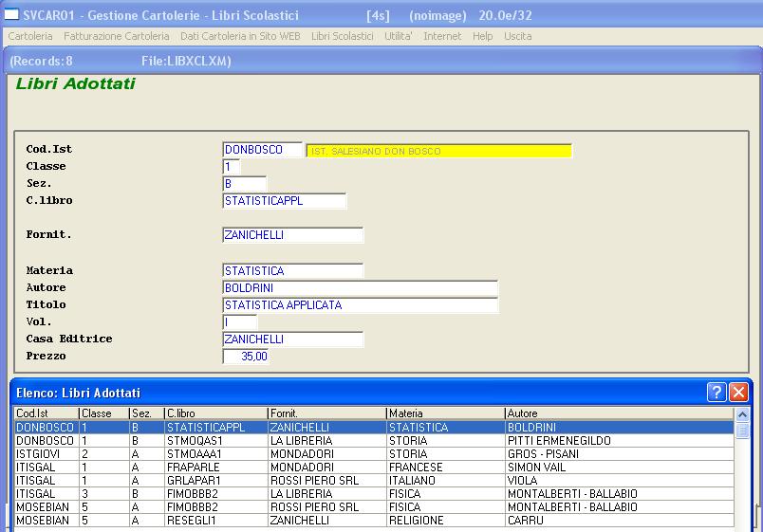Click the Sez. column header in list
763x532 pixels.
tap(147, 413)
